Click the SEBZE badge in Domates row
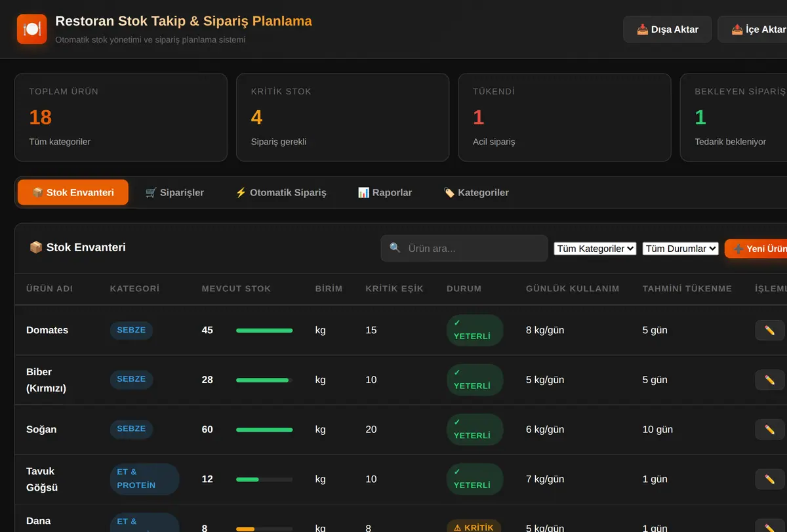Screen dimensions: 787x532 click(x=131, y=330)
